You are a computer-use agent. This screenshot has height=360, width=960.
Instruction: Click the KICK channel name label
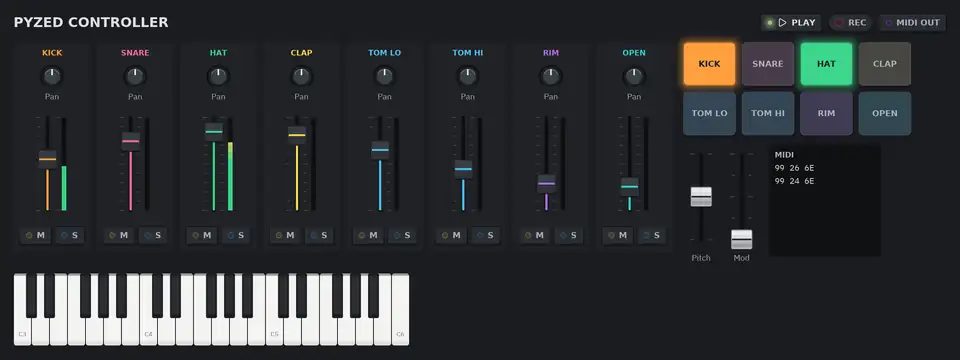pos(52,53)
